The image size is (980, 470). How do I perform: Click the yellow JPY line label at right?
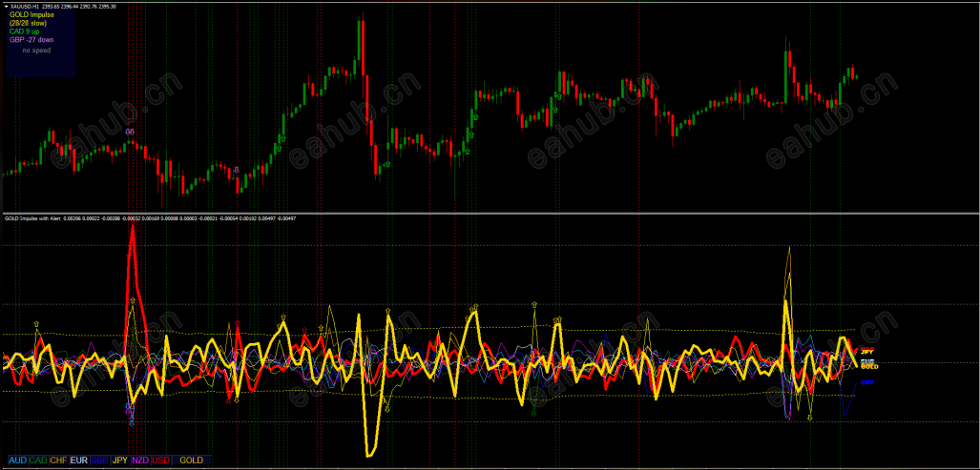(867, 353)
